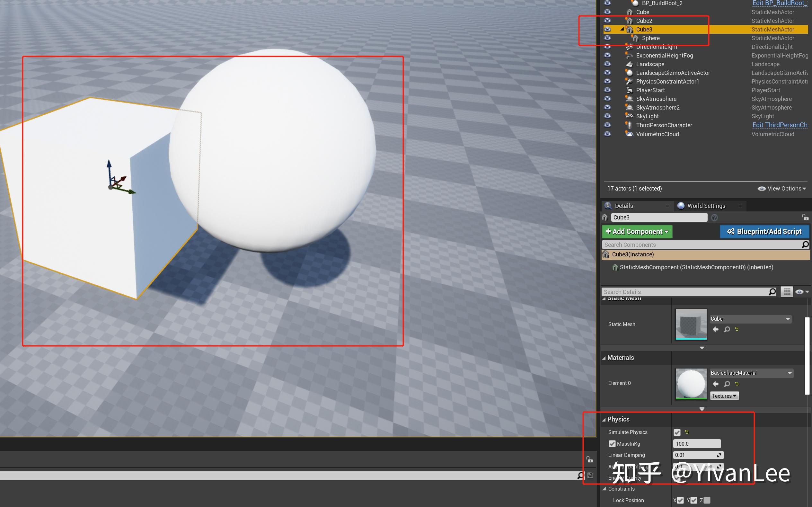Hide the Cube actor with its eye icon

607,12
